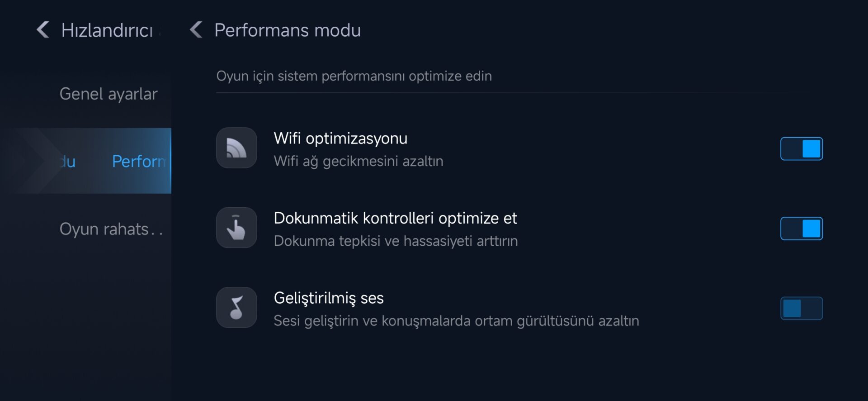
Task: Open Genel ayarlar in the sidebar
Action: [x=108, y=94]
